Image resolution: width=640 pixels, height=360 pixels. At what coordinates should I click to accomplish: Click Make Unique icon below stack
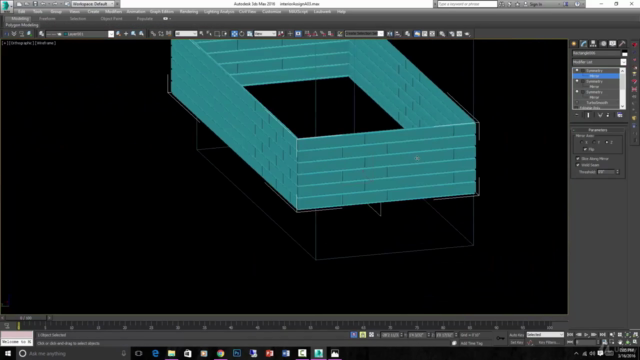[x=600, y=116]
